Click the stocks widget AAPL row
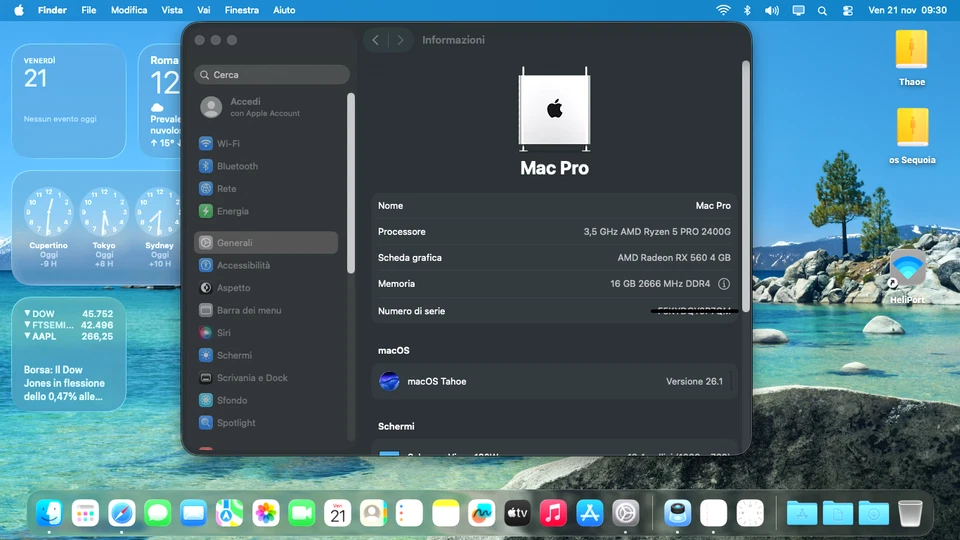The image size is (960, 540). [x=69, y=336]
